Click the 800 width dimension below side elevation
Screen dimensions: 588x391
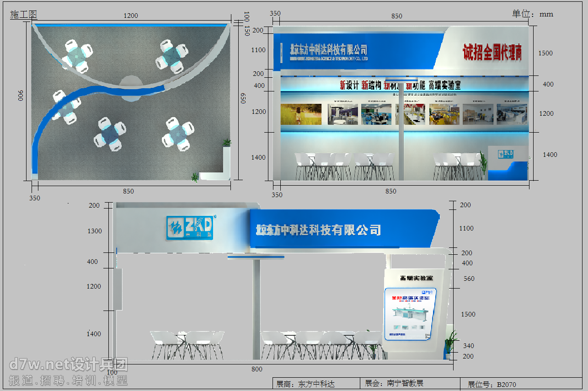pos(257,369)
